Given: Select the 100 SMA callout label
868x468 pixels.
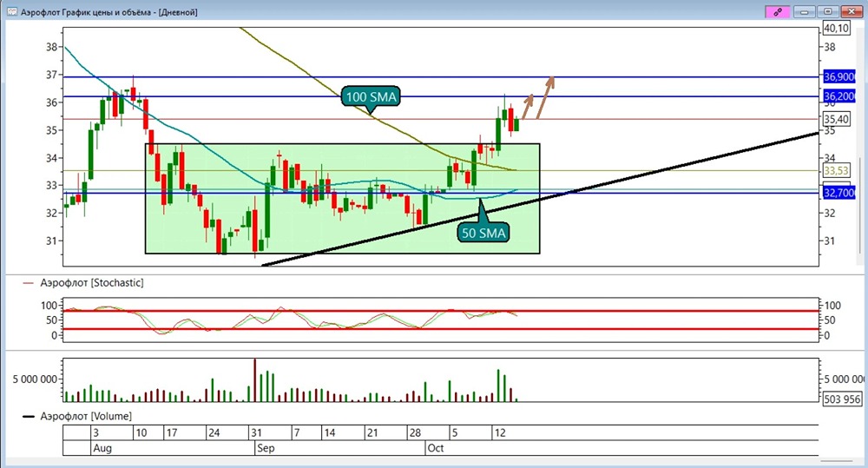Looking at the screenshot, I should (x=371, y=97).
